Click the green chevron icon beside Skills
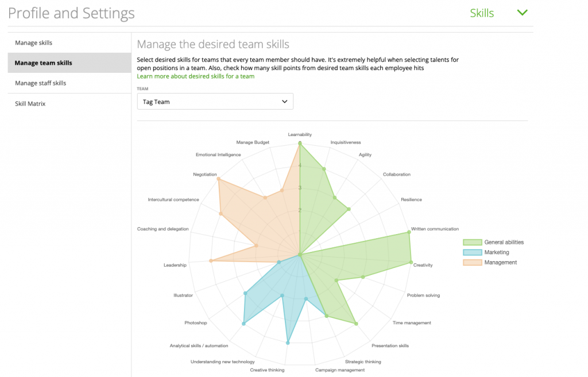Screen dimensions: 588x377 (521, 12)
